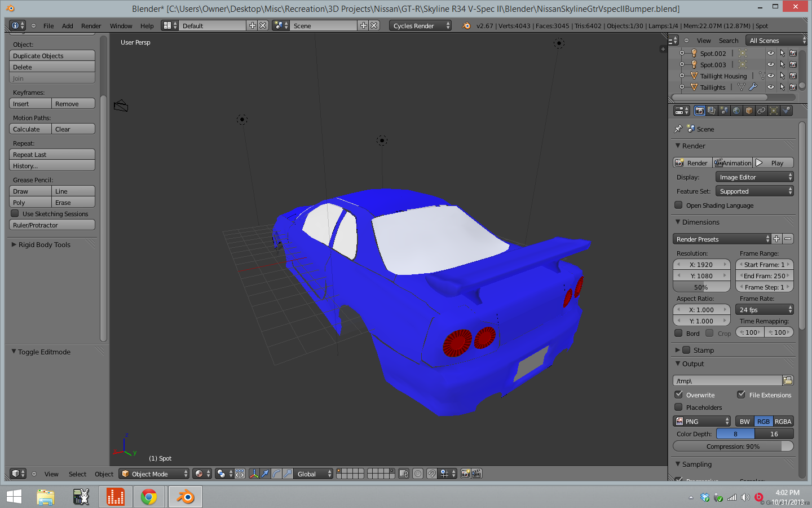Open the Feature Set Supported dropdown
Viewport: 812px width, 508px height.
click(754, 191)
